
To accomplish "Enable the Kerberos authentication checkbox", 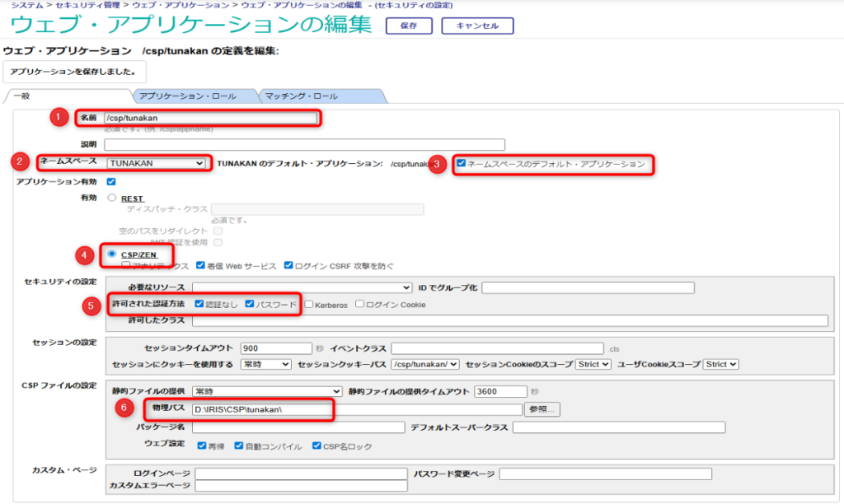I will (x=308, y=304).
